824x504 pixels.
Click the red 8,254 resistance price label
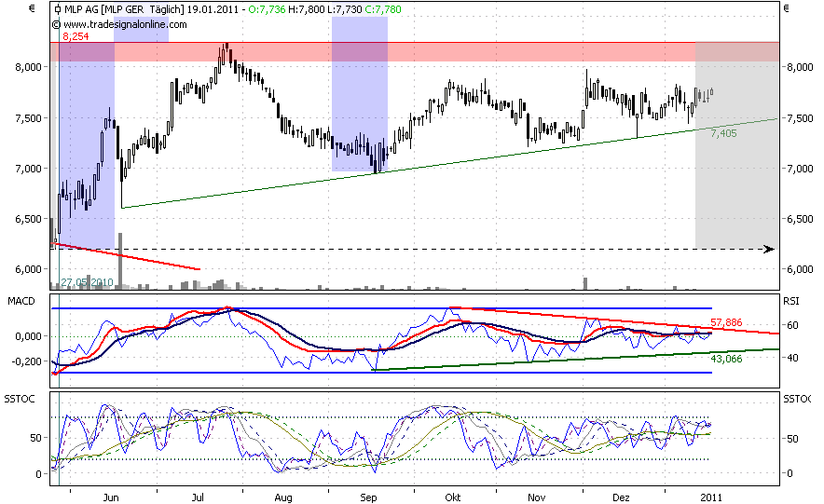coord(75,35)
